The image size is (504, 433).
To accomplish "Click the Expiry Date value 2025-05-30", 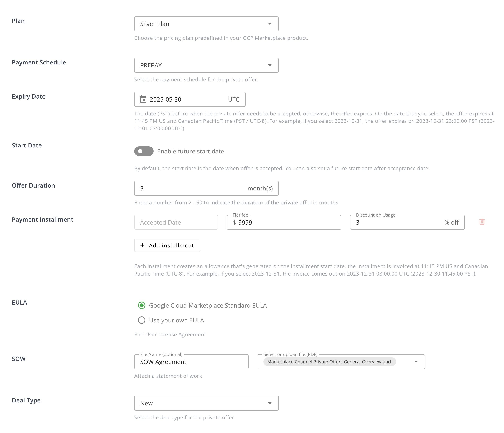I will [x=165, y=99].
